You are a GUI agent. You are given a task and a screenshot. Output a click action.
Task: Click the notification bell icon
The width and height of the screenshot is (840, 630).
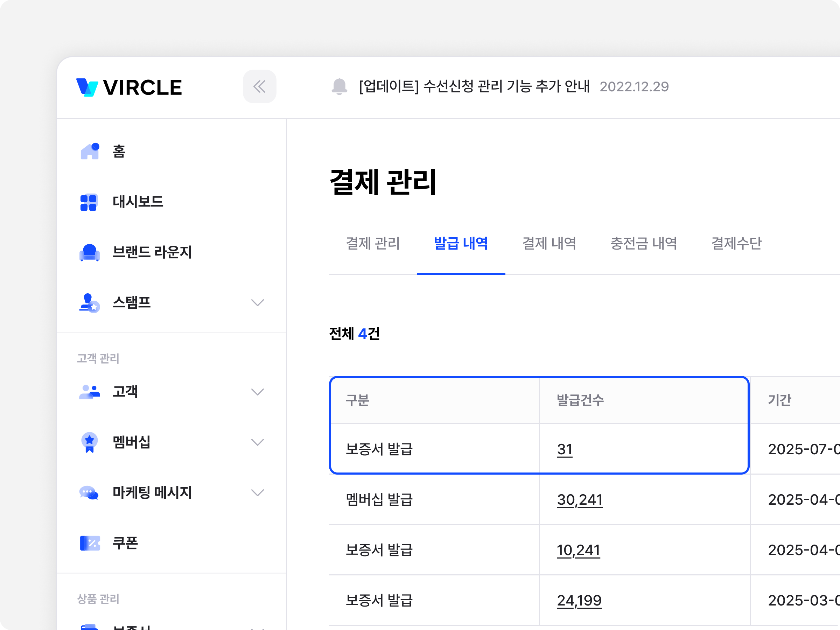pos(339,86)
